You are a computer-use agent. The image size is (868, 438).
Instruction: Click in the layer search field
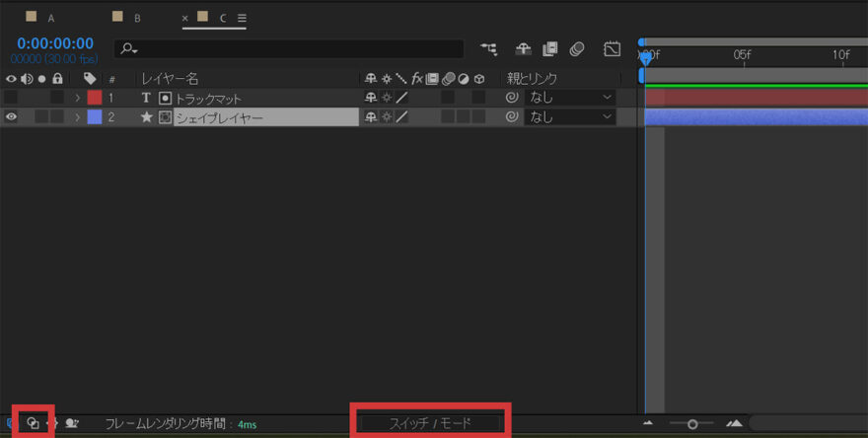pyautogui.click(x=289, y=49)
